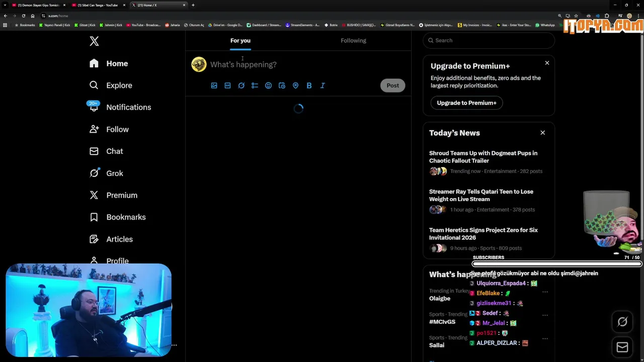Bookmark this page with the star icon

[x=576, y=16]
